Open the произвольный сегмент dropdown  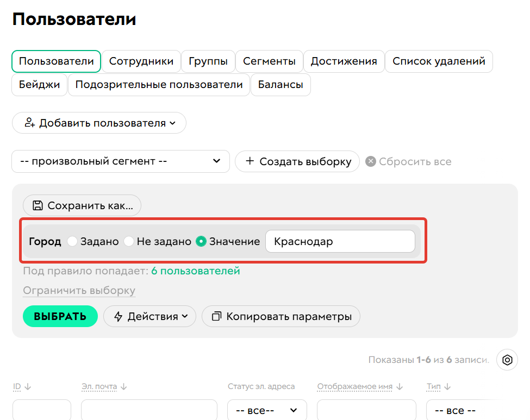(x=121, y=161)
